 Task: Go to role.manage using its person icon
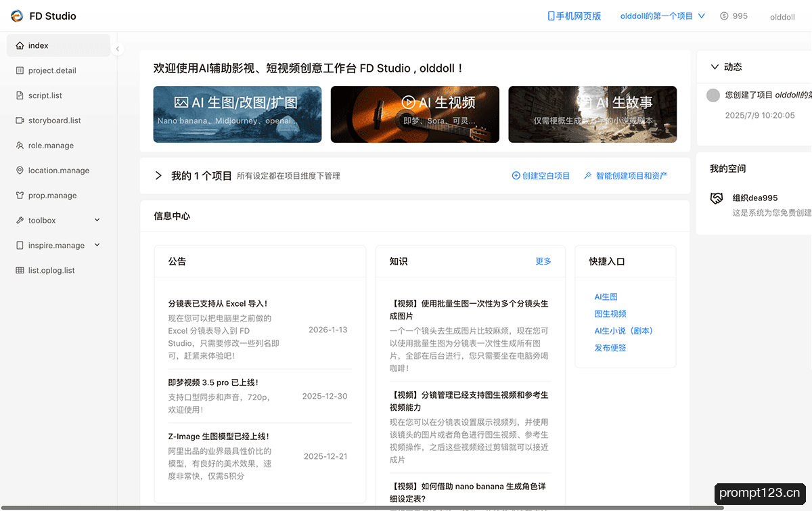20,146
